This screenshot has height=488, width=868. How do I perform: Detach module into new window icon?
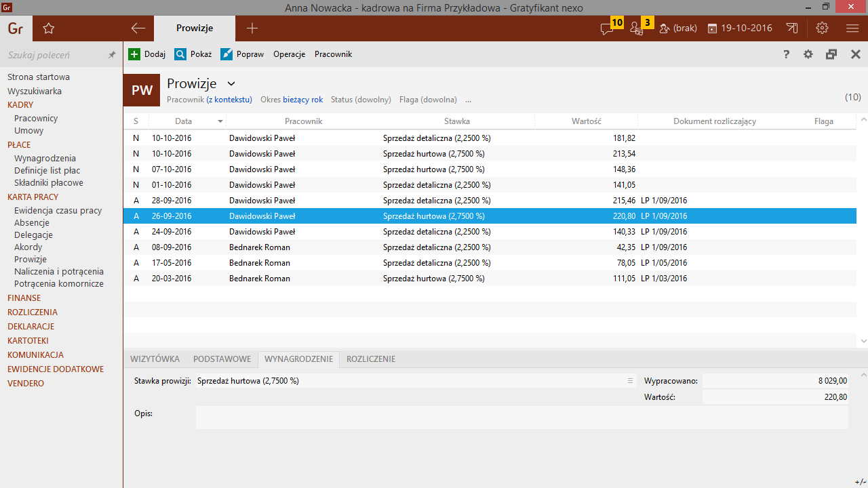[x=831, y=54]
